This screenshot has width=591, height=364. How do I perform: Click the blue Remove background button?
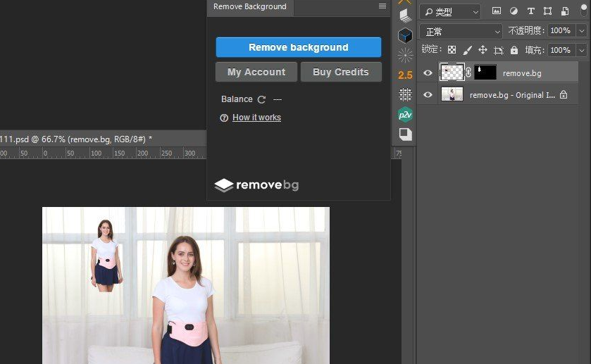[298, 47]
